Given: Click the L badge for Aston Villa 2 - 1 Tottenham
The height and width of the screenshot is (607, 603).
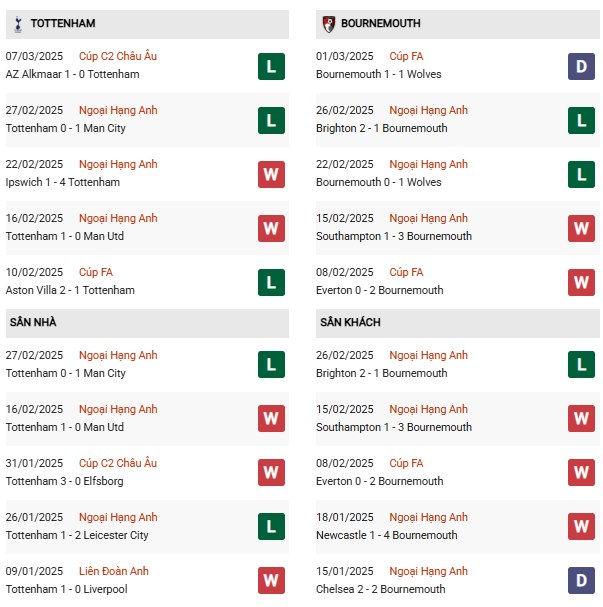Looking at the screenshot, I should coord(271,282).
